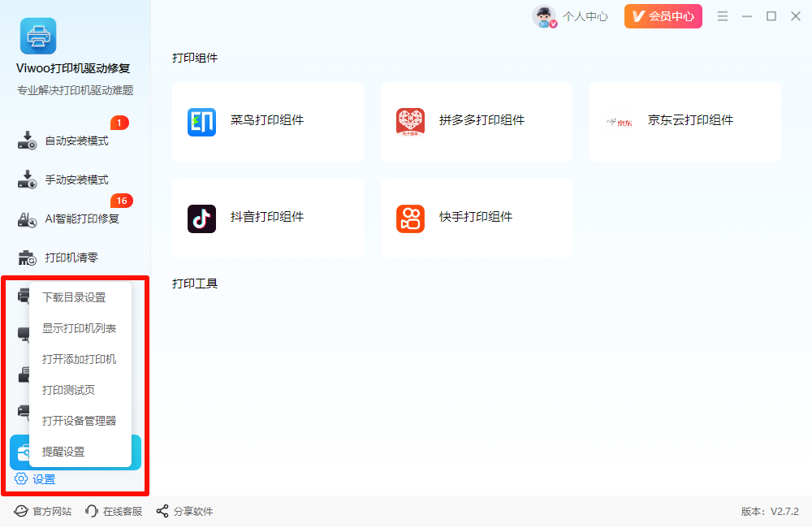Click the 设置 link at sidebar bottom
This screenshot has width=812, height=528.
pyautogui.click(x=44, y=479)
